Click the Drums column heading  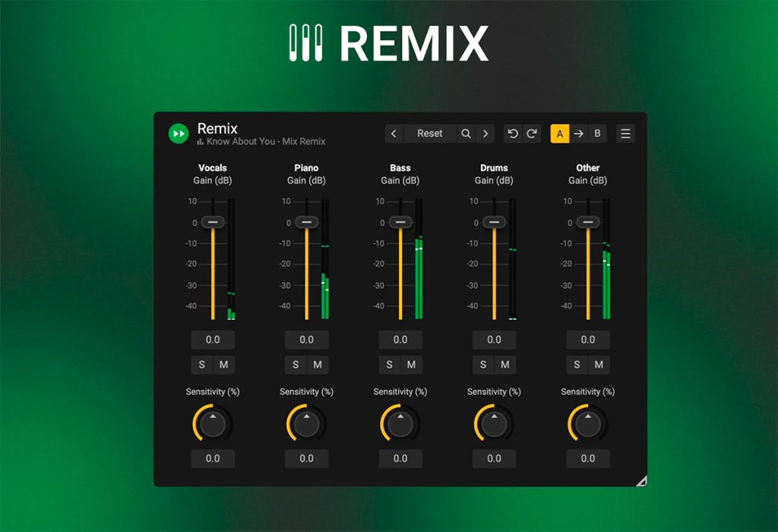point(494,168)
